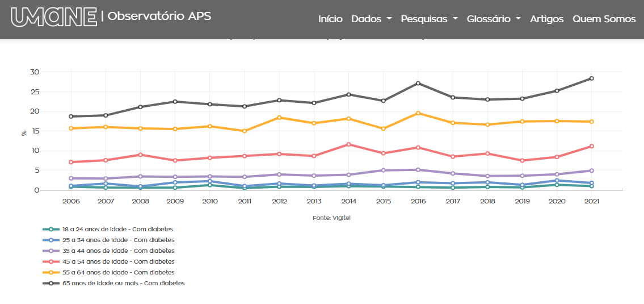Click the 30 y-axis tick label

pyautogui.click(x=35, y=72)
